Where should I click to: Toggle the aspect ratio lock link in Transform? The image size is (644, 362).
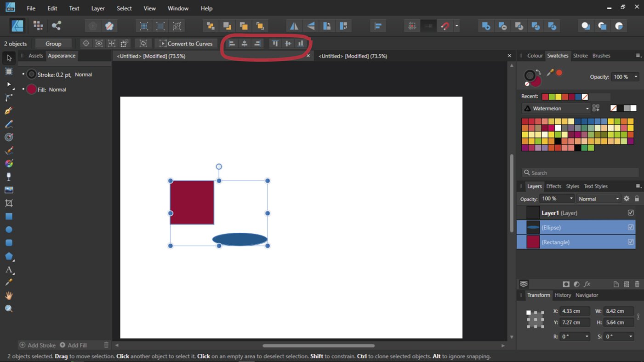[638, 317]
